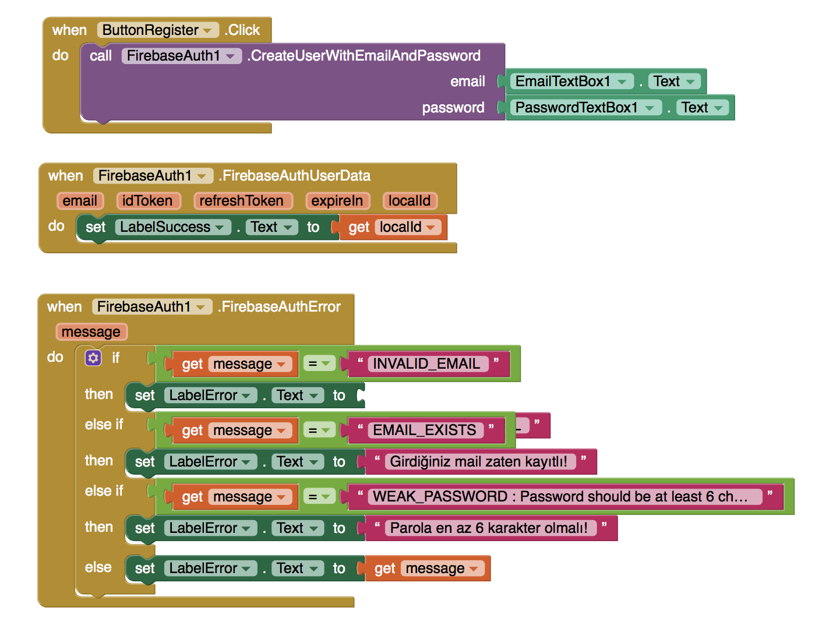Open the ButtonRegister component dropdown
The height and width of the screenshot is (636, 840).
(x=158, y=30)
